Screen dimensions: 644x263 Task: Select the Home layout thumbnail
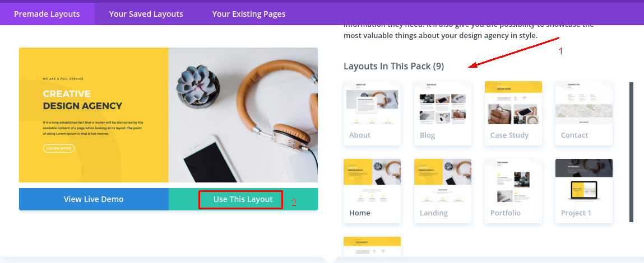(x=372, y=191)
